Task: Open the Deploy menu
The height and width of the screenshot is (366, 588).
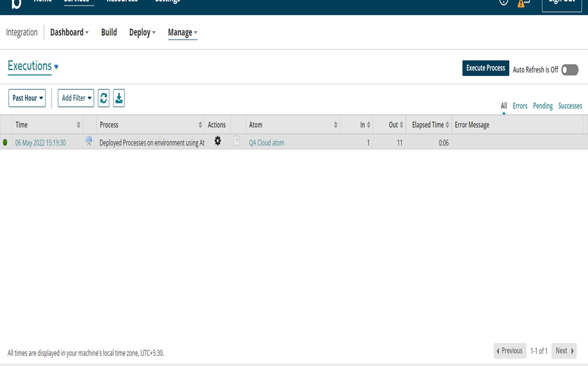Action: pos(142,32)
